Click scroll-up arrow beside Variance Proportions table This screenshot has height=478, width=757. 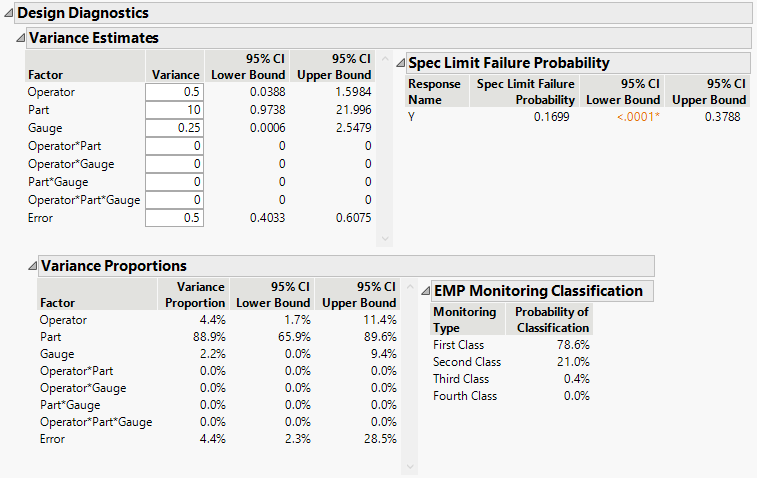[x=410, y=287]
